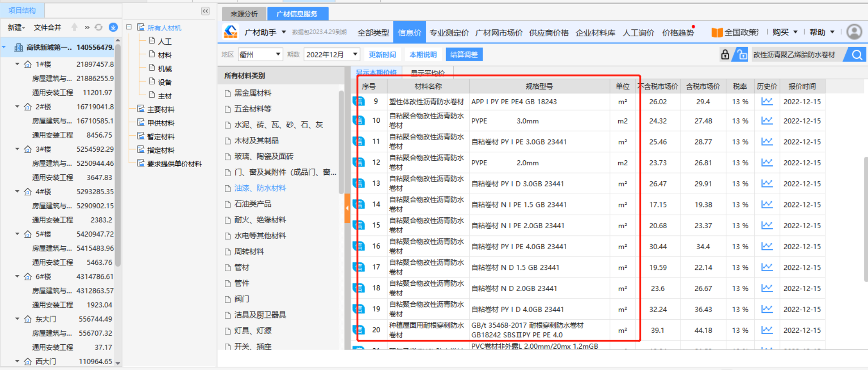Select the 主要材料 tree item
Image resolution: width=868 pixels, height=370 pixels.
160,109
